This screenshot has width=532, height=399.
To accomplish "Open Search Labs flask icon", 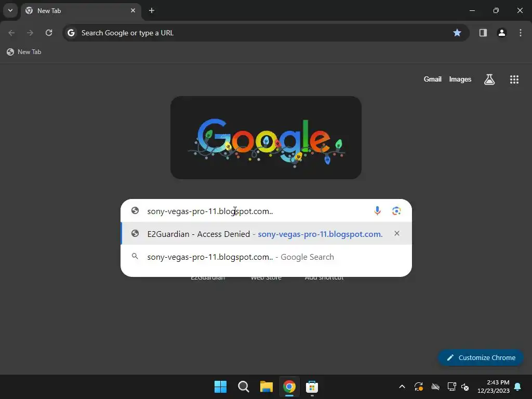I will pyautogui.click(x=489, y=79).
